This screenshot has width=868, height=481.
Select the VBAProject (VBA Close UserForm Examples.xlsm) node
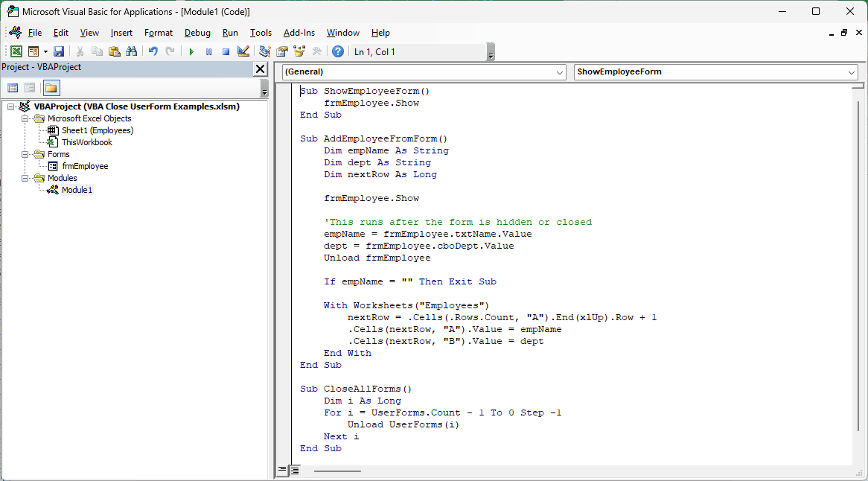(137, 106)
